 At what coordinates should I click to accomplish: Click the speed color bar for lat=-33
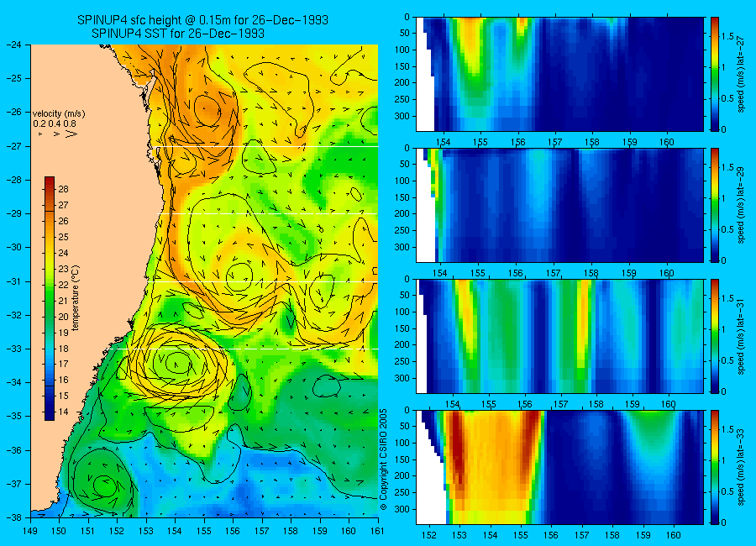[715, 467]
